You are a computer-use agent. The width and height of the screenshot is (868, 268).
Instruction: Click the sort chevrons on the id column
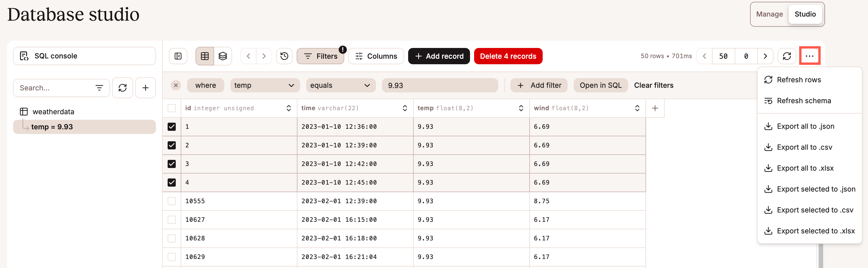(x=288, y=108)
